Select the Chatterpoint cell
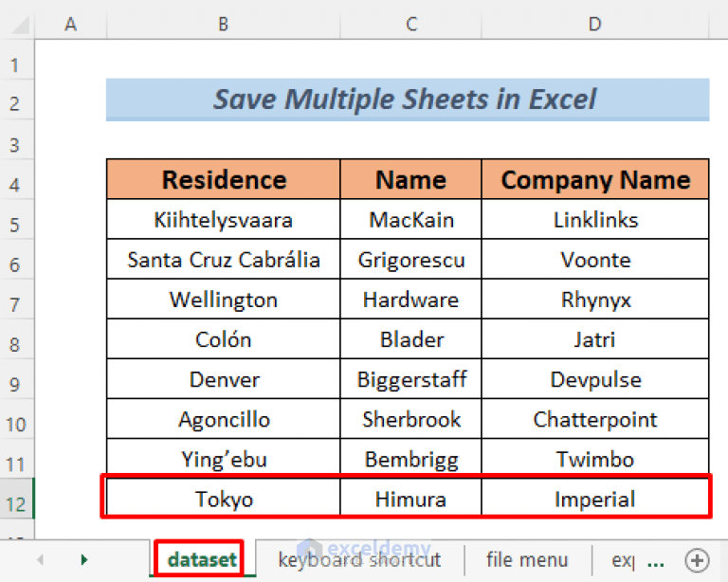Viewport: 728px width, 582px height. (595, 419)
